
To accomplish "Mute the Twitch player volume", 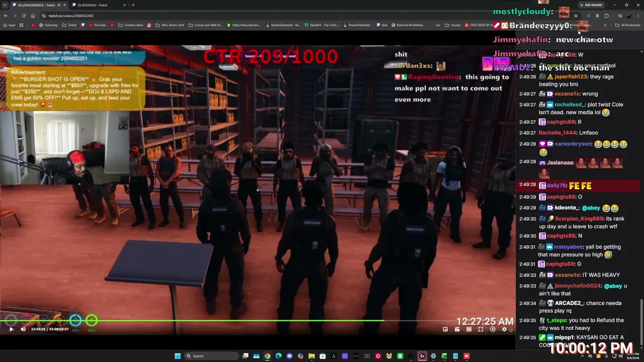I will (23, 329).
